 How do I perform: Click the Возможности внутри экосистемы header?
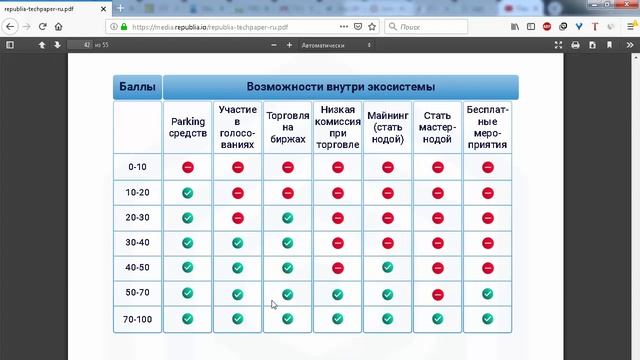tap(341, 87)
